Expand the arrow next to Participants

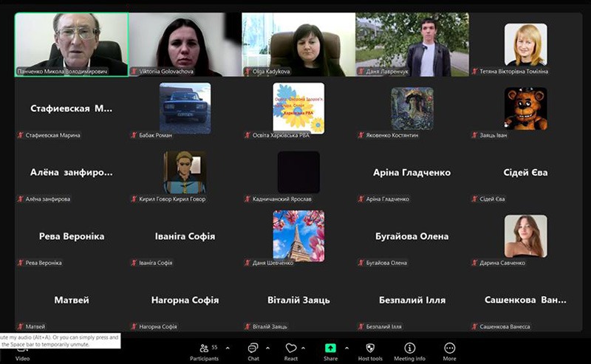click(226, 348)
